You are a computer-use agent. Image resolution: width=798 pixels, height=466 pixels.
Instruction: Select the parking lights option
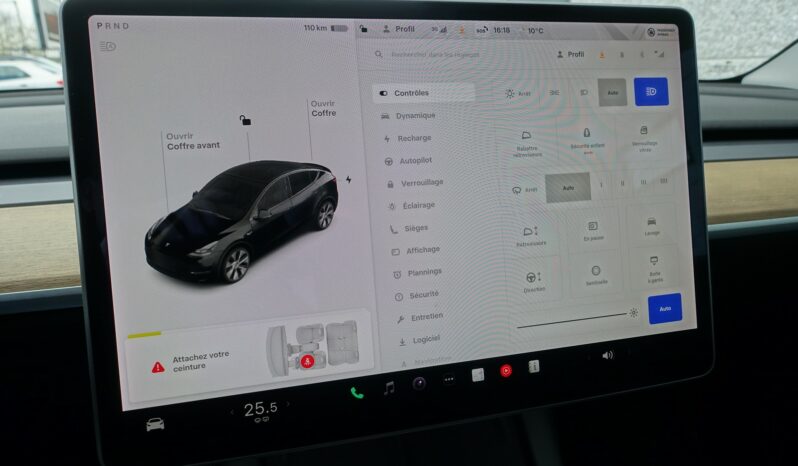tap(554, 93)
